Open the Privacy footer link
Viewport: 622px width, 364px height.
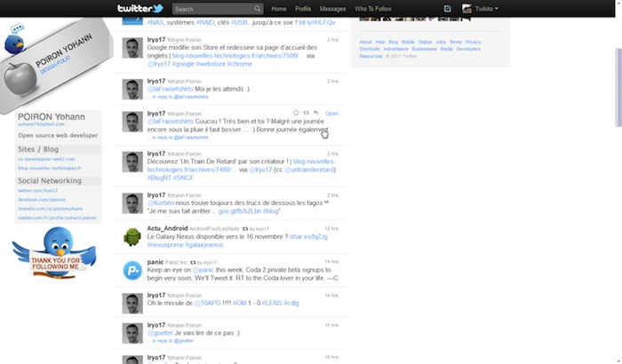coord(474,42)
